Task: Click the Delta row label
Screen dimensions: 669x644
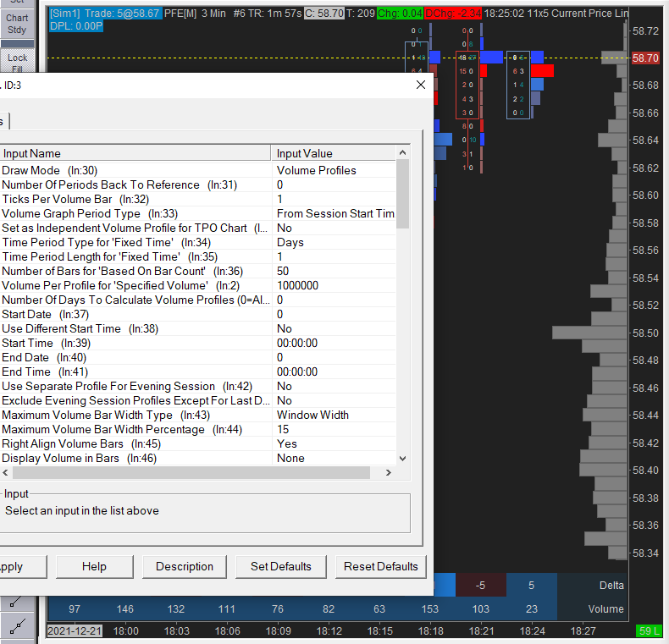Action: coord(611,585)
